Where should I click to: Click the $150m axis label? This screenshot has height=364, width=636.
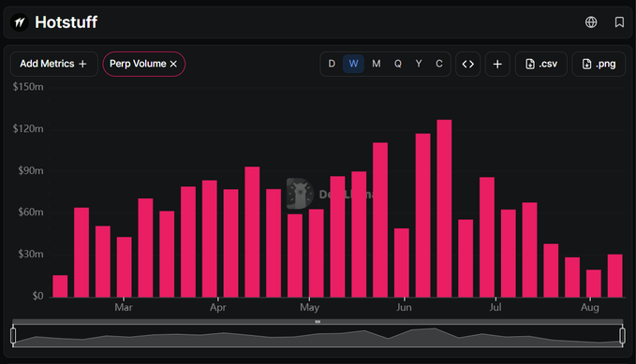pyautogui.click(x=28, y=87)
